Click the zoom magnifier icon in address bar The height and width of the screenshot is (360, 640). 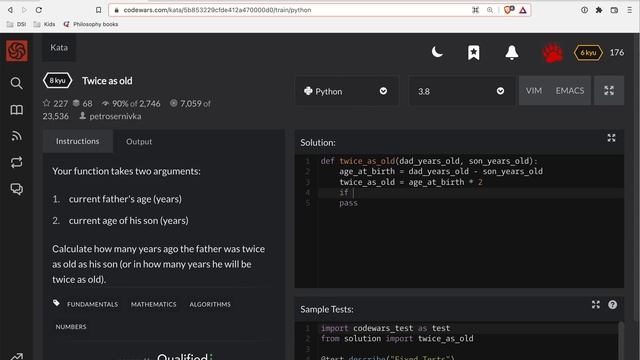tap(490, 10)
